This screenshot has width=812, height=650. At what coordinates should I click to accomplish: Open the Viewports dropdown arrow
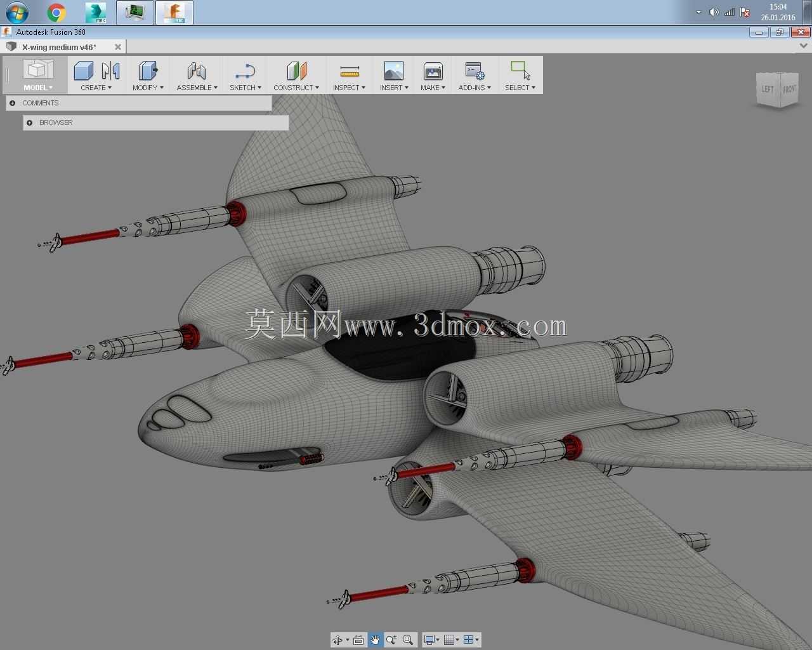pyautogui.click(x=476, y=640)
